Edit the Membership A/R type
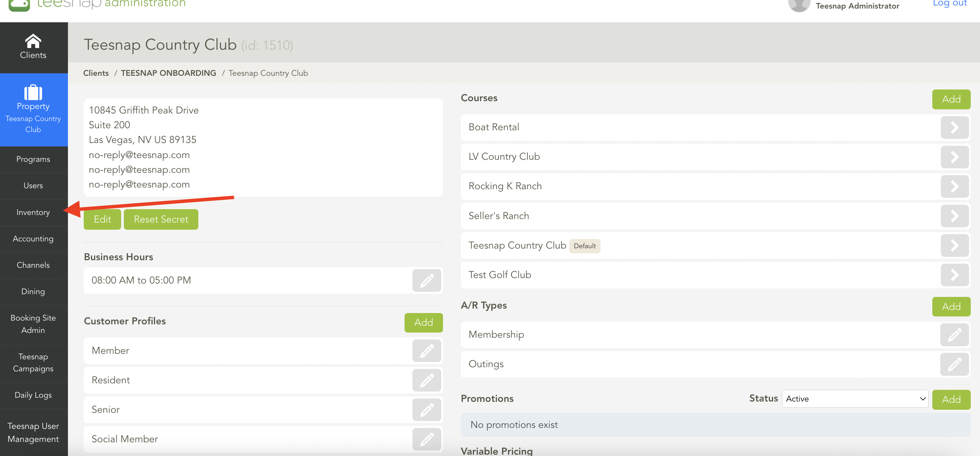This screenshot has width=980, height=456. 954,335
